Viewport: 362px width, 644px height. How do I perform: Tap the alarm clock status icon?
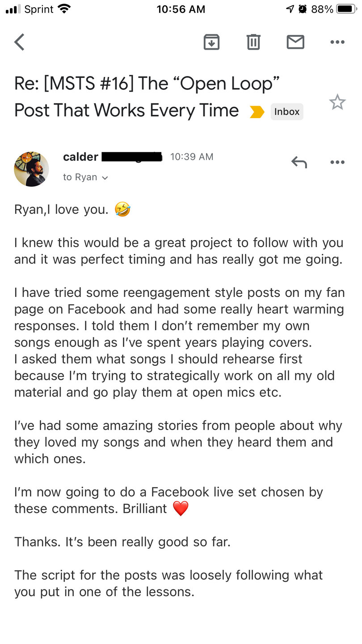coord(303,9)
